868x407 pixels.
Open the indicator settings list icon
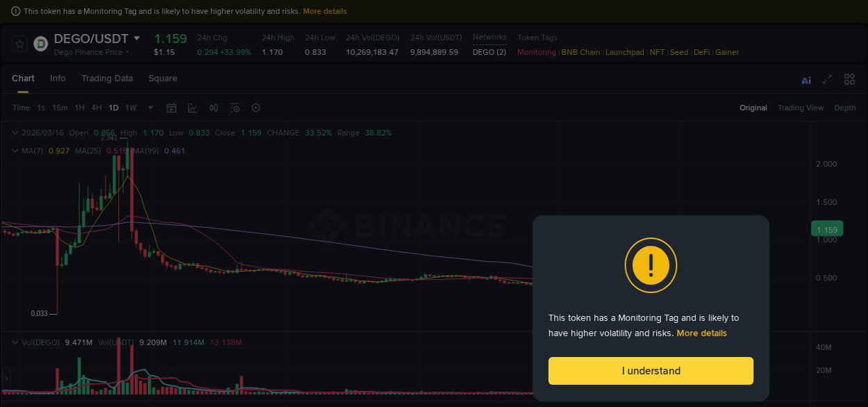click(234, 108)
